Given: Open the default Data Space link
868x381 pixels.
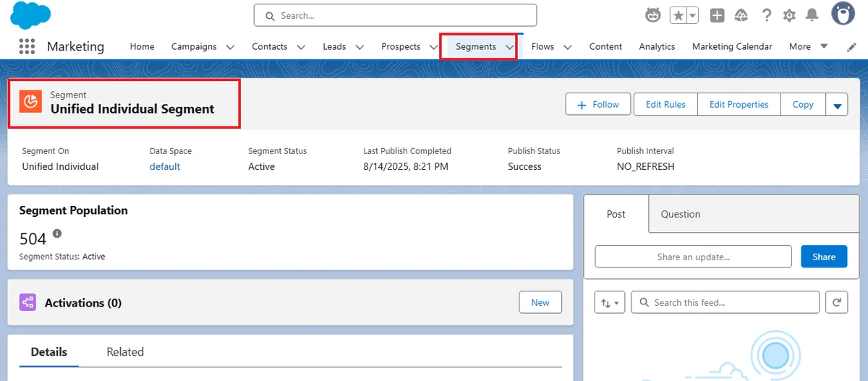Looking at the screenshot, I should pos(165,166).
